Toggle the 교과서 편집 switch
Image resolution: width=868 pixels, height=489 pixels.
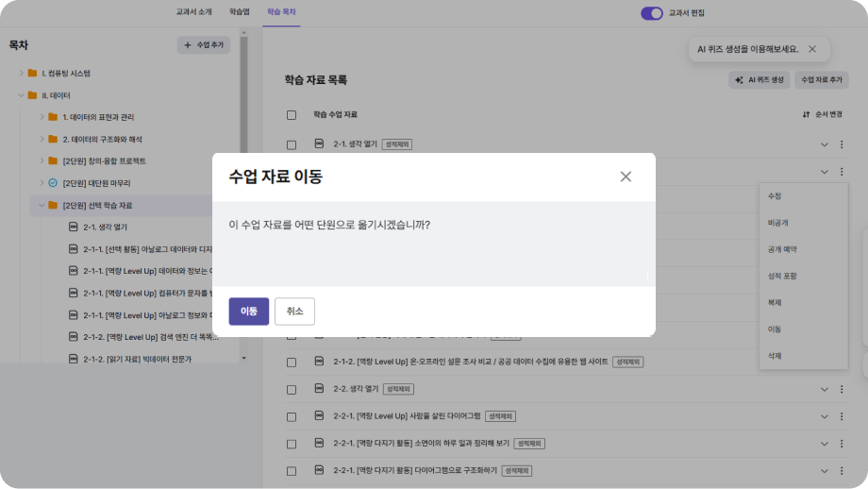point(652,13)
